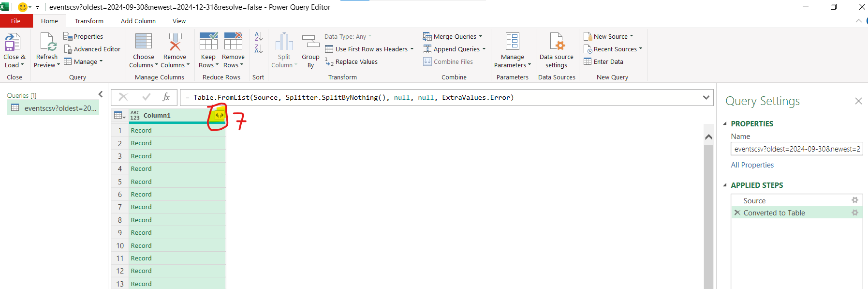Open Source step settings gear
Image resolution: width=868 pixels, height=289 pixels.
pos(855,200)
